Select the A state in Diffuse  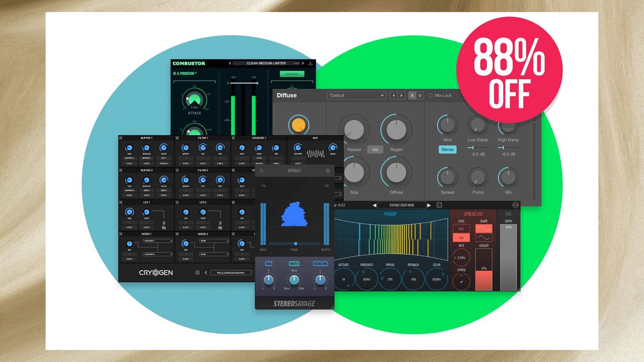[x=412, y=96]
